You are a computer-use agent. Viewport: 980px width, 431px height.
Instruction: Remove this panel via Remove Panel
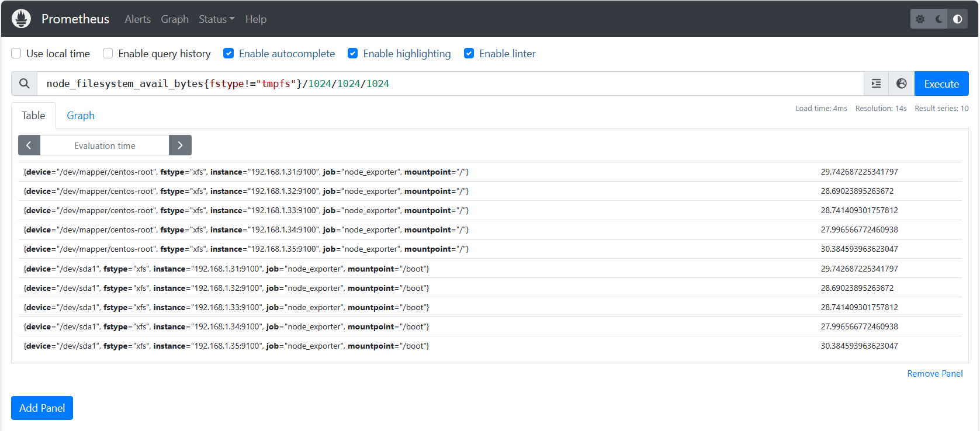[935, 374]
